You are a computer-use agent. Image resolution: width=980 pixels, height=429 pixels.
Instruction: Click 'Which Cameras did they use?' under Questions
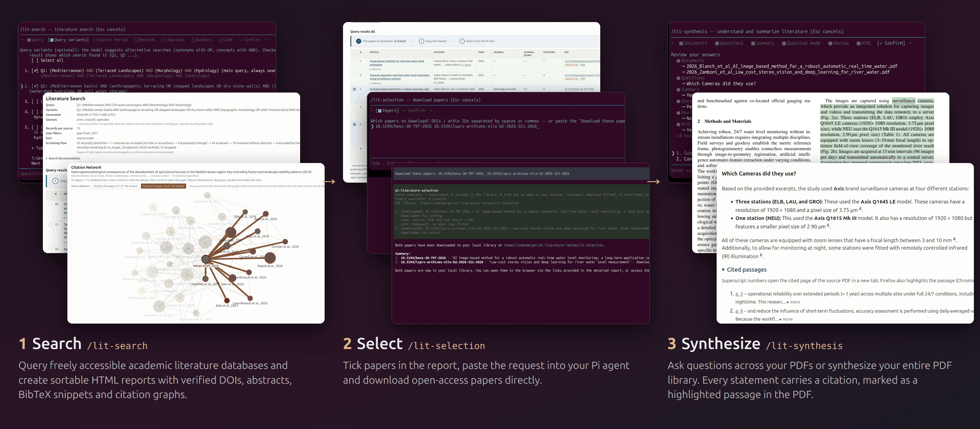[x=721, y=84]
